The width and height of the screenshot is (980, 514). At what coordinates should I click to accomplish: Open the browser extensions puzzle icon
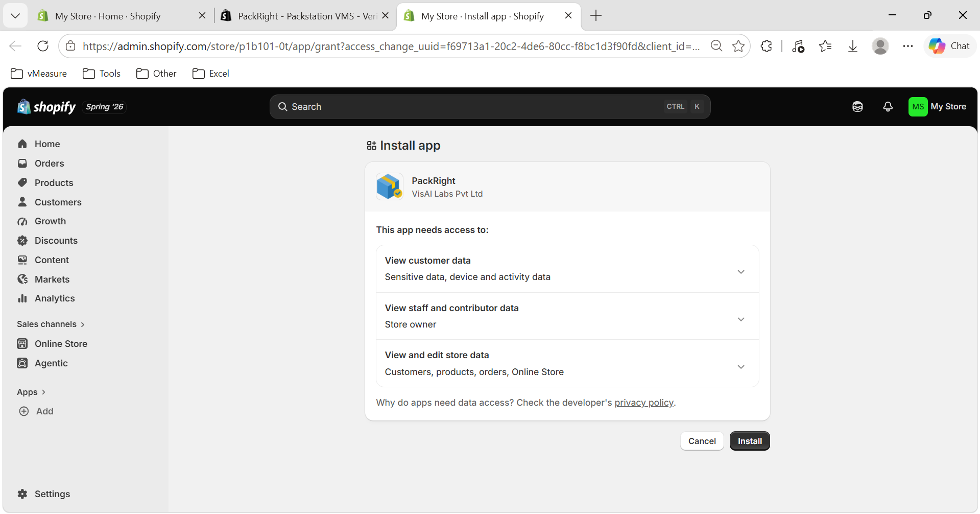pos(767,46)
